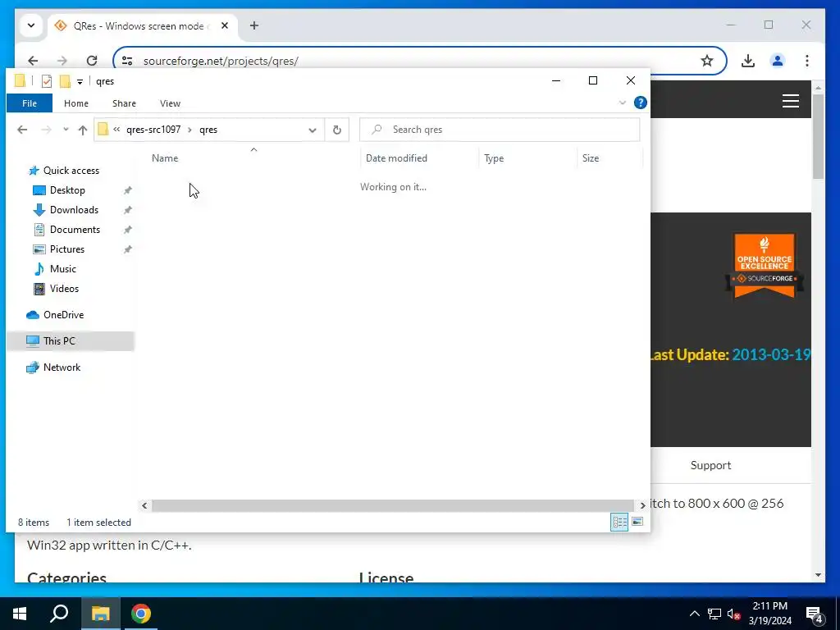Sort by the Size column header
This screenshot has height=630, width=840.
(591, 158)
